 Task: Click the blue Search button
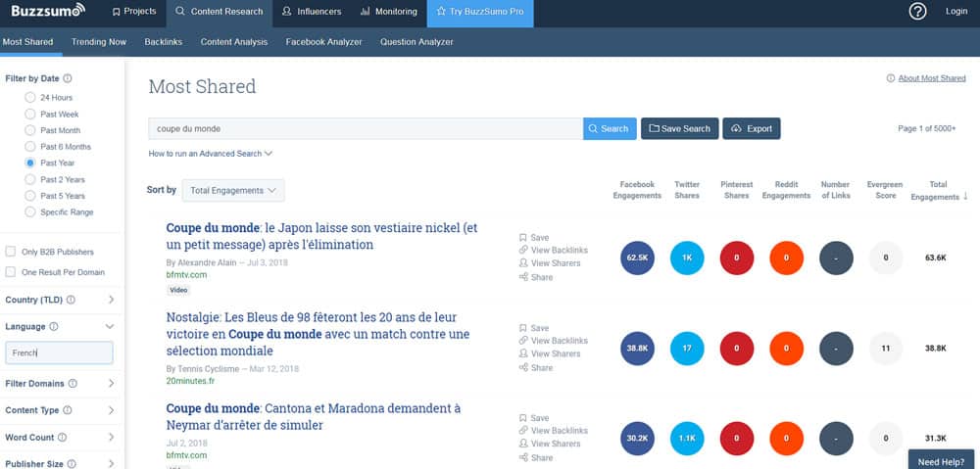pyautogui.click(x=610, y=128)
